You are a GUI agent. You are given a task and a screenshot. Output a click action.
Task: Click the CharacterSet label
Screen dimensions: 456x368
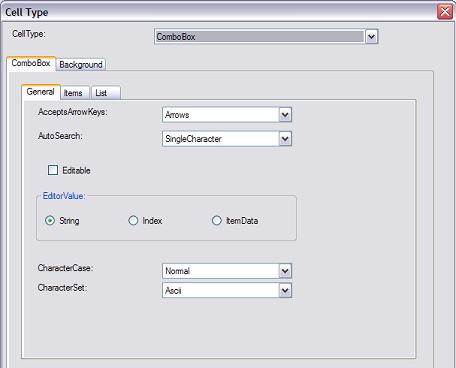click(62, 288)
